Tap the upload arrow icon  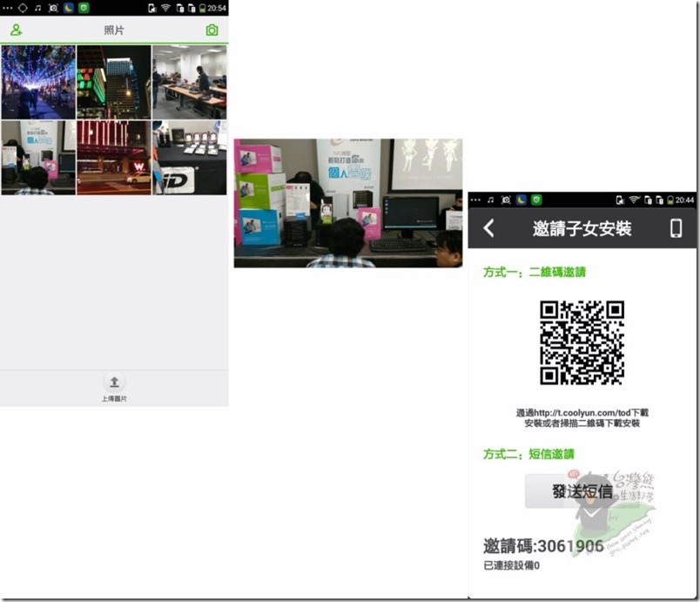(x=114, y=382)
